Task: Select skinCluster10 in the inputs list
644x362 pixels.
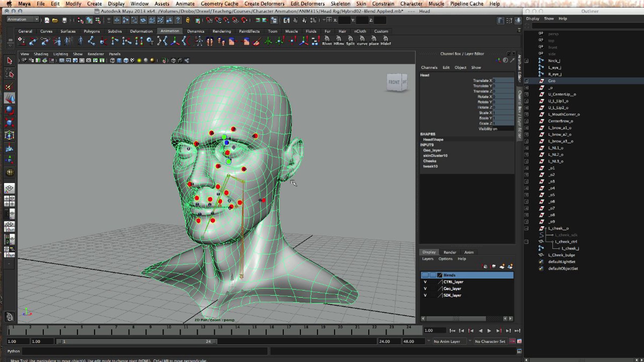Action: point(435,156)
